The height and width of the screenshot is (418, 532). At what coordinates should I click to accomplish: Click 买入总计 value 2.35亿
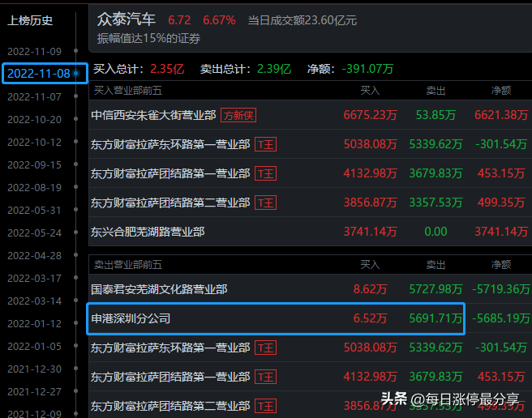click(x=167, y=69)
